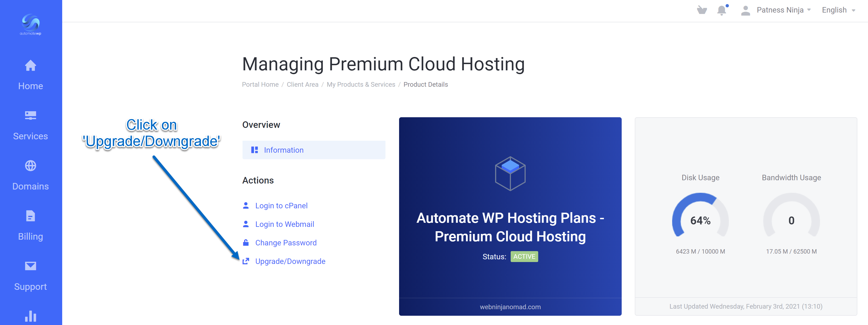
Task: Open the Home sidebar icon
Action: [x=30, y=66]
